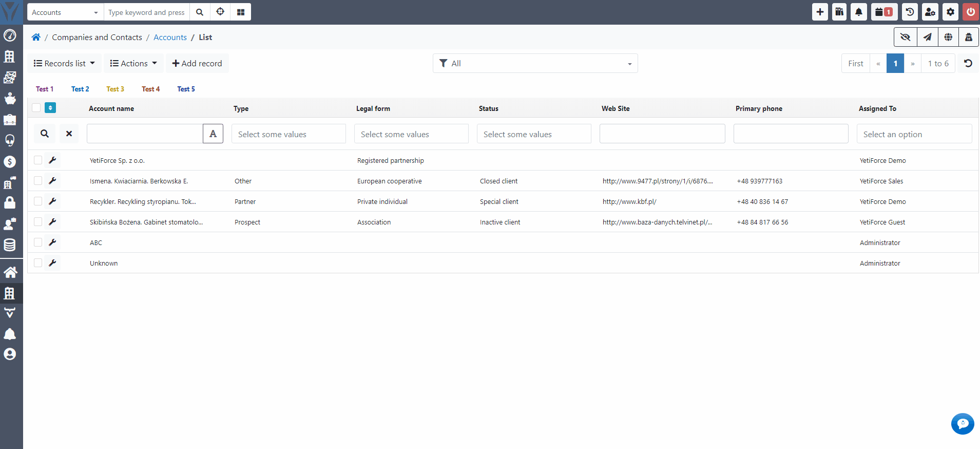The width and height of the screenshot is (980, 449).
Task: Switch to the Test 4 tab
Action: (151, 89)
